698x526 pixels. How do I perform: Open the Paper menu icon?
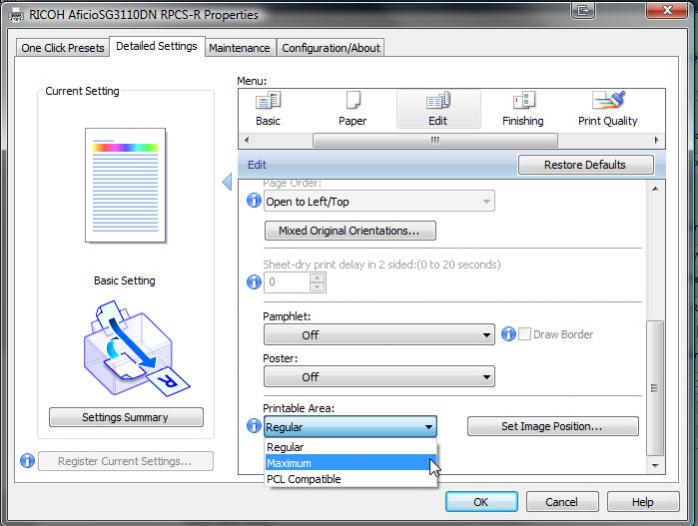click(353, 109)
